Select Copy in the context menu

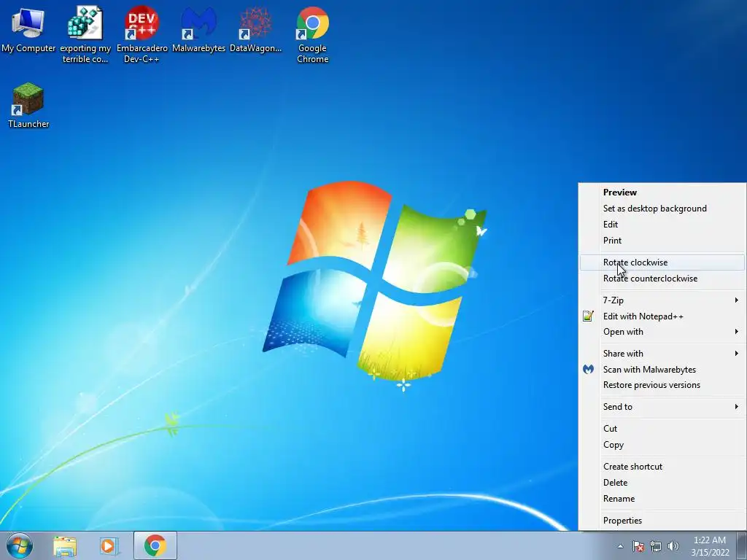662,445
